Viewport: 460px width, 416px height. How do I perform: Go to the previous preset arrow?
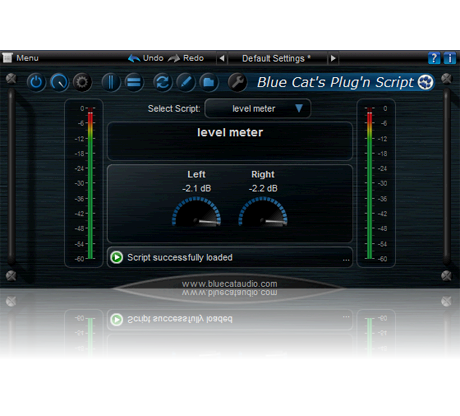pos(222,59)
